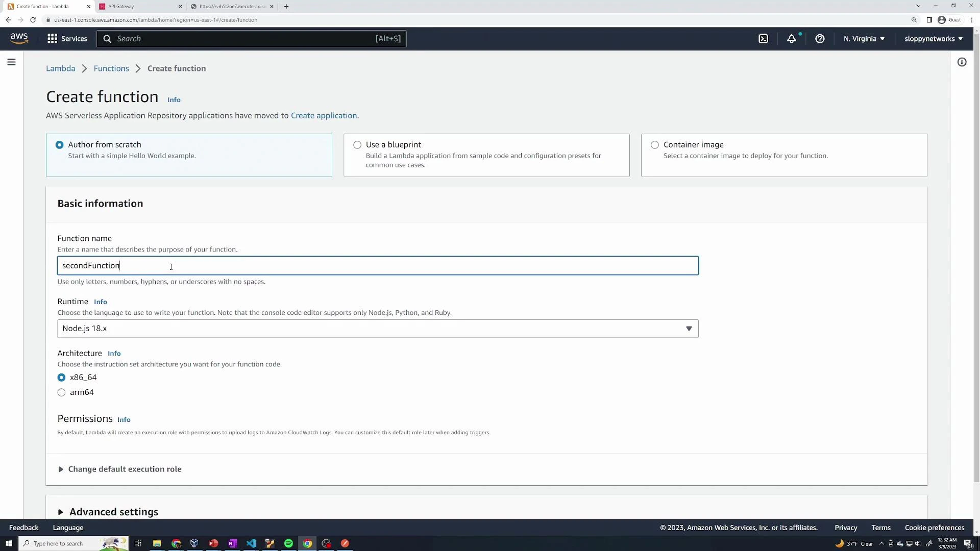Open the AWS help icon

[x=820, y=38]
